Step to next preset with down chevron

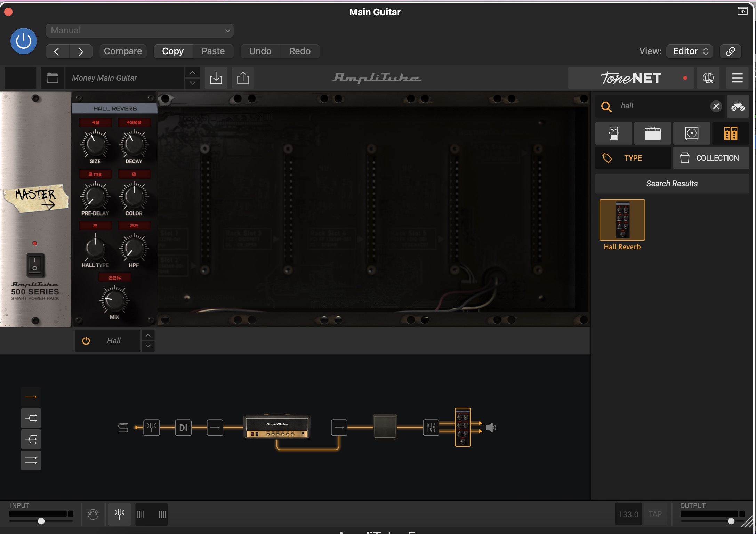point(192,83)
